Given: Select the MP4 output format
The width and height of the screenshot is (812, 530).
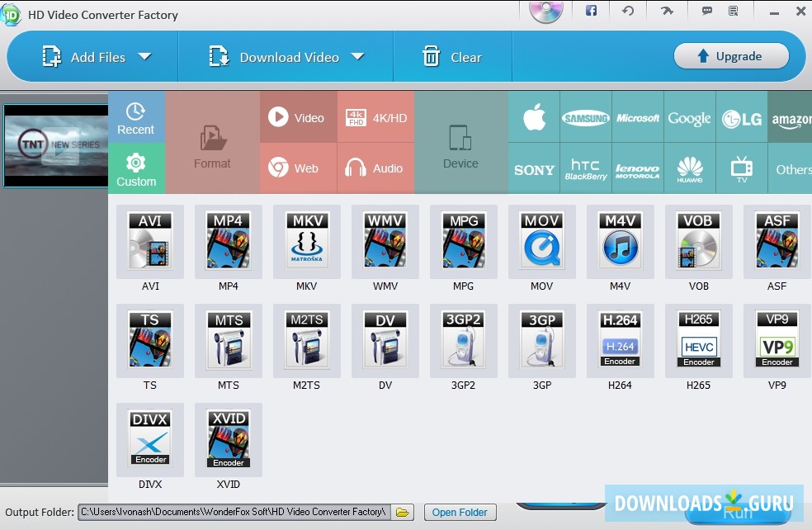Looking at the screenshot, I should coord(228,241).
